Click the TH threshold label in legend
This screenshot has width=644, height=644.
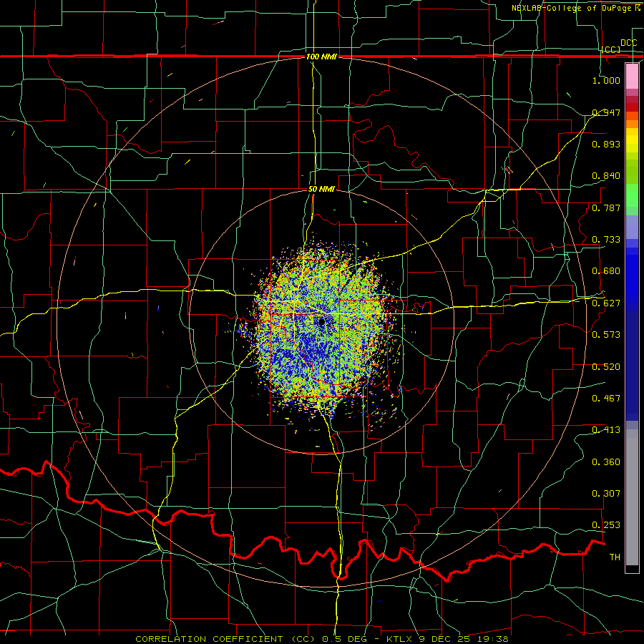pyautogui.click(x=615, y=557)
